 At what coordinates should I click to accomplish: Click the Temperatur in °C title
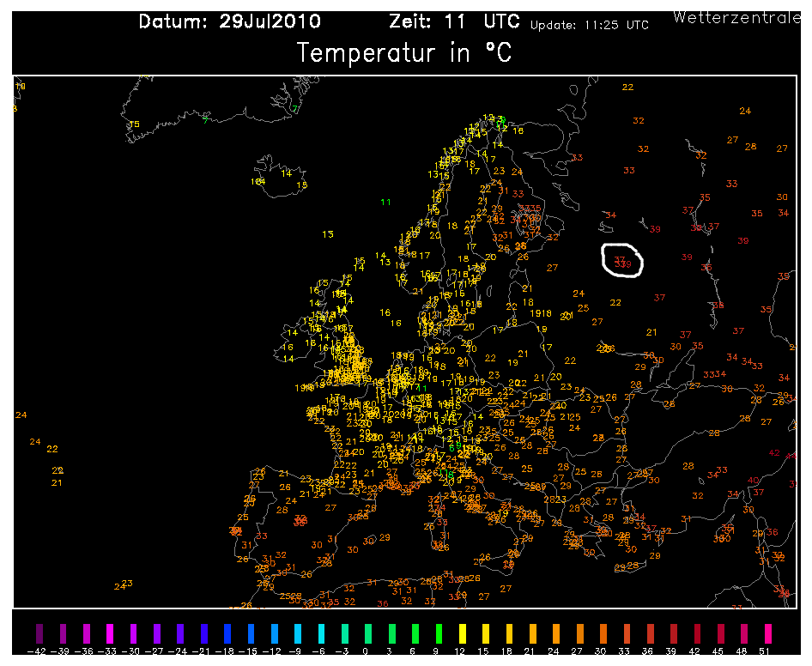pos(404,53)
